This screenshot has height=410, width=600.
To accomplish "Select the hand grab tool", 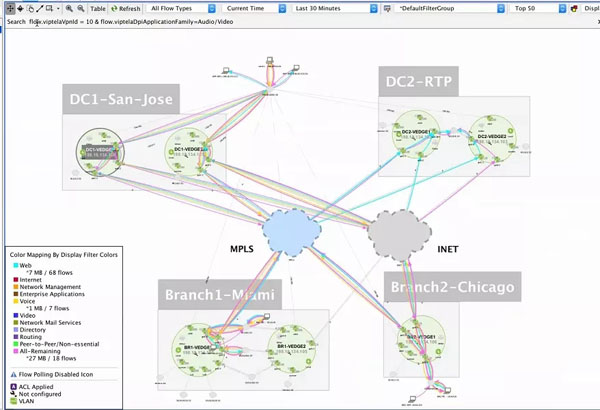I will click(x=30, y=8).
